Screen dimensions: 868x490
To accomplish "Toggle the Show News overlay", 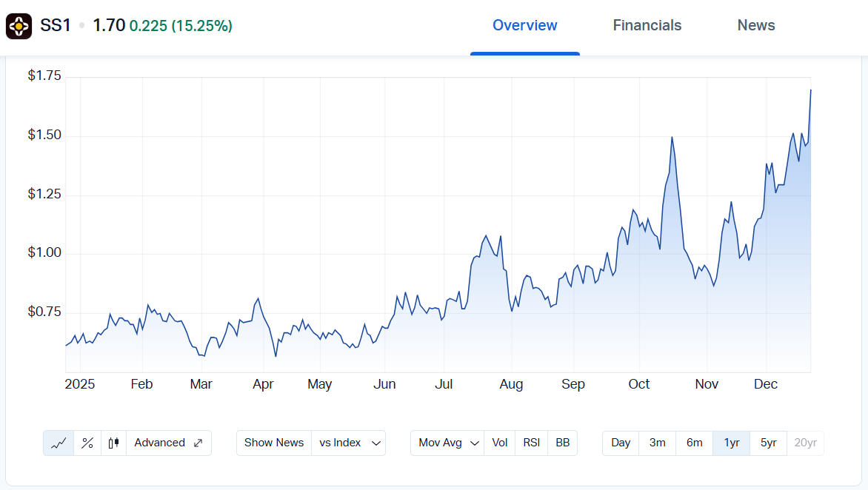I will click(x=274, y=443).
